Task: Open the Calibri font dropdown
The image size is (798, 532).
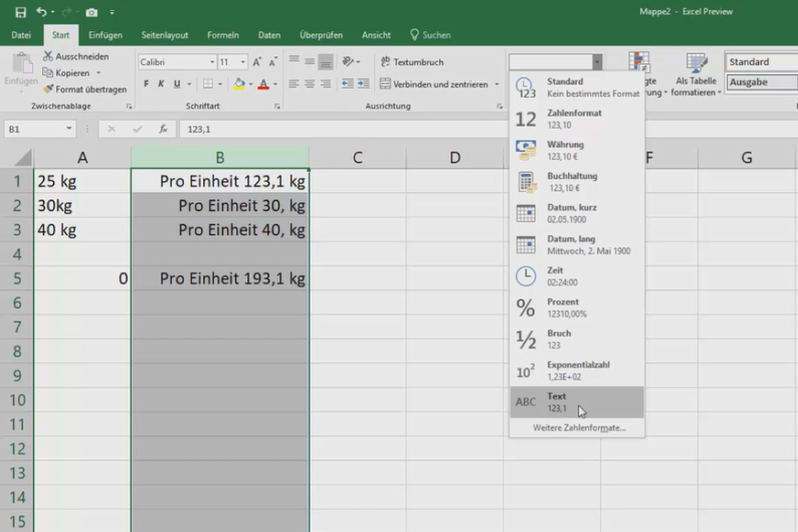Action: pos(211,61)
